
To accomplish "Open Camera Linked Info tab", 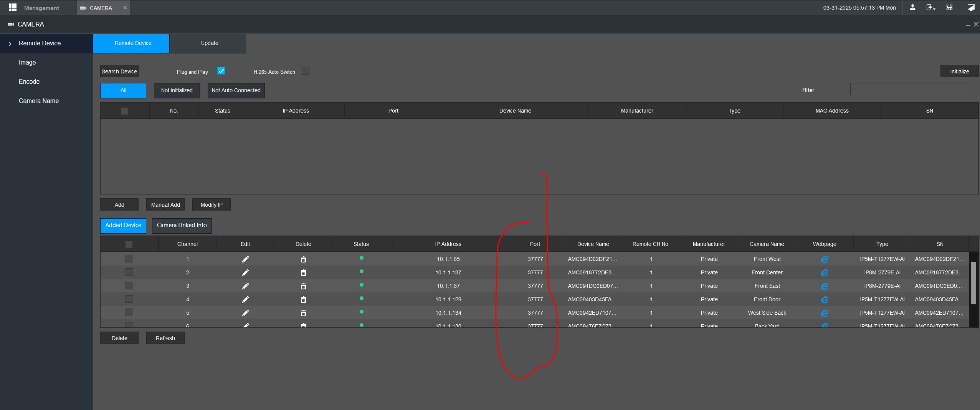I will click(182, 226).
